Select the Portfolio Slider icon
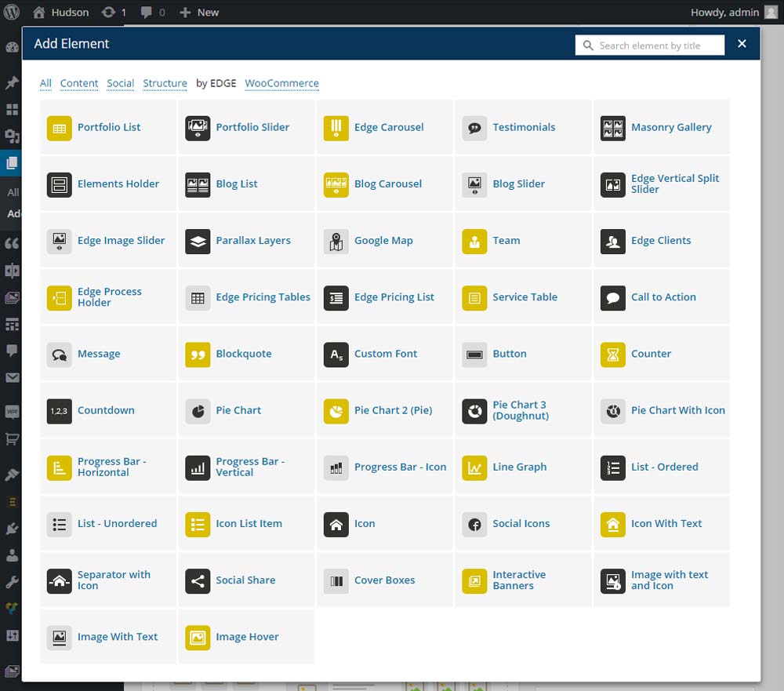This screenshot has width=784, height=691. 198,128
